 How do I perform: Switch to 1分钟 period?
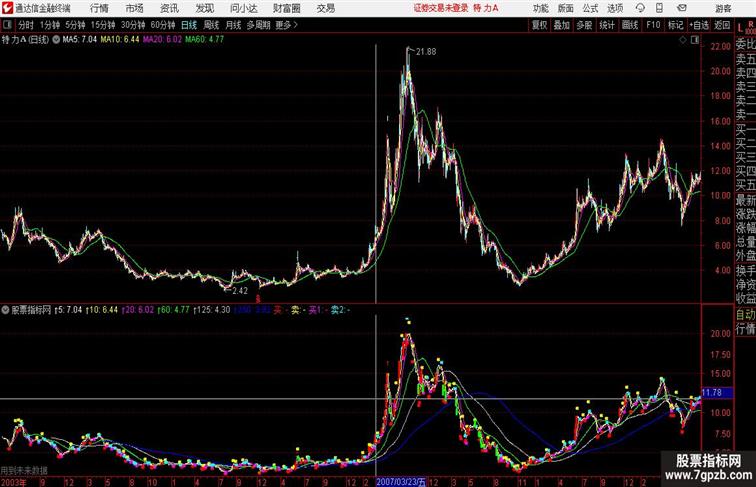pos(49,25)
